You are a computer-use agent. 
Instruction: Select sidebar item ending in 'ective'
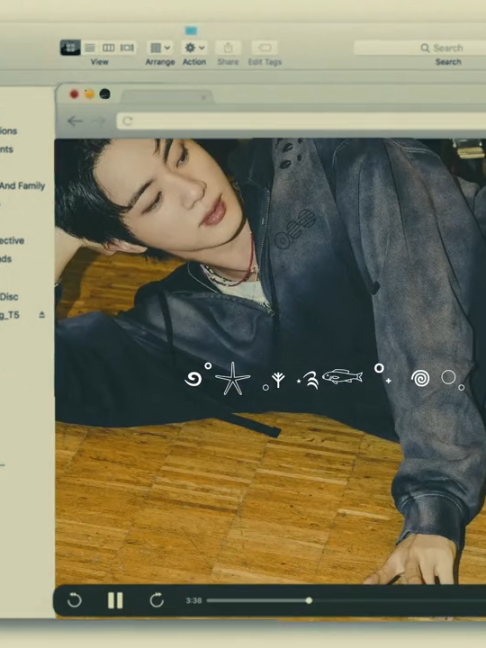[x=12, y=241]
